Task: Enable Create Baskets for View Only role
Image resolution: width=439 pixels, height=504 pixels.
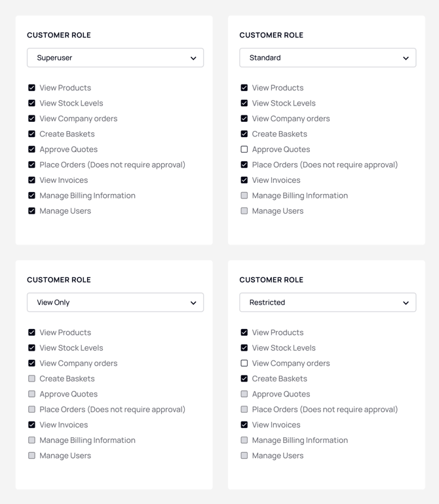Action: 31,379
